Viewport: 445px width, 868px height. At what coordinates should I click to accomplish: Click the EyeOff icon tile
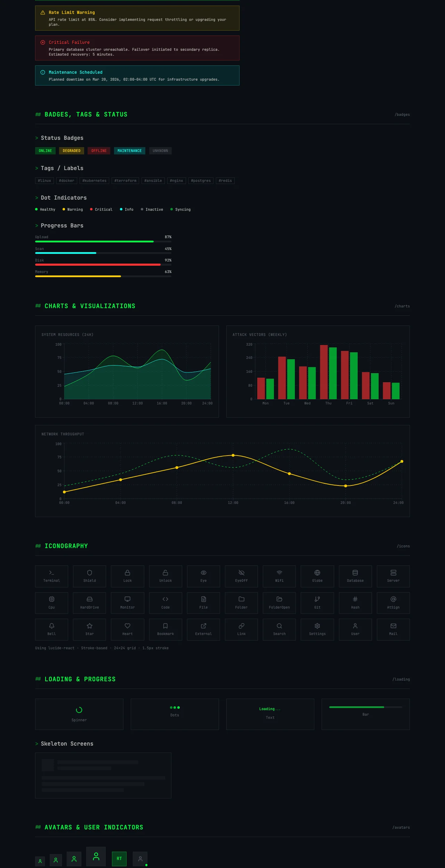(x=241, y=576)
